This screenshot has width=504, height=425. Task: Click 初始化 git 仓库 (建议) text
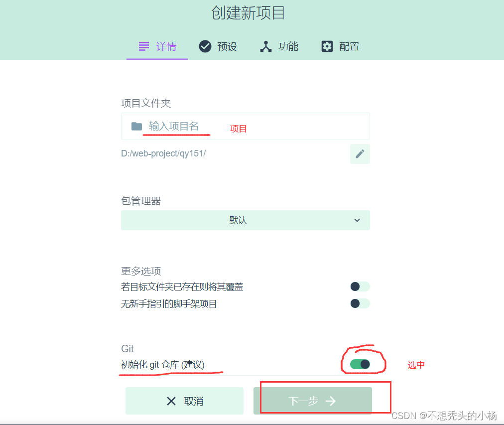[163, 365]
